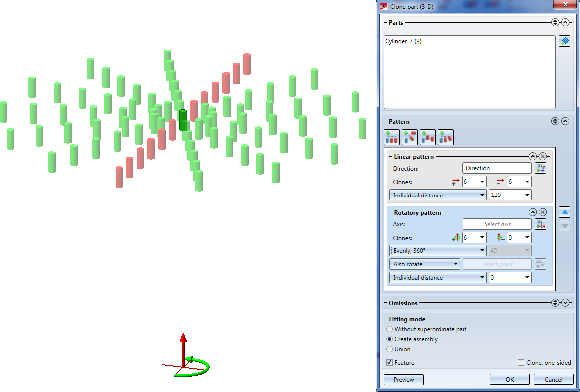Image resolution: width=580 pixels, height=392 pixels.
Task: Click the dark green source cylinder in viewport
Action: (x=183, y=120)
